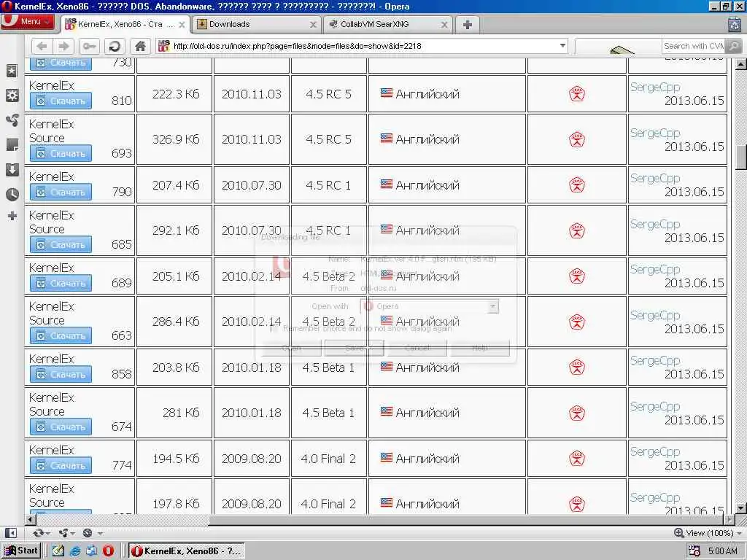Click the red badge in 326.9 Кб row
Image resolution: width=747 pixels, height=560 pixels.
pyautogui.click(x=576, y=139)
